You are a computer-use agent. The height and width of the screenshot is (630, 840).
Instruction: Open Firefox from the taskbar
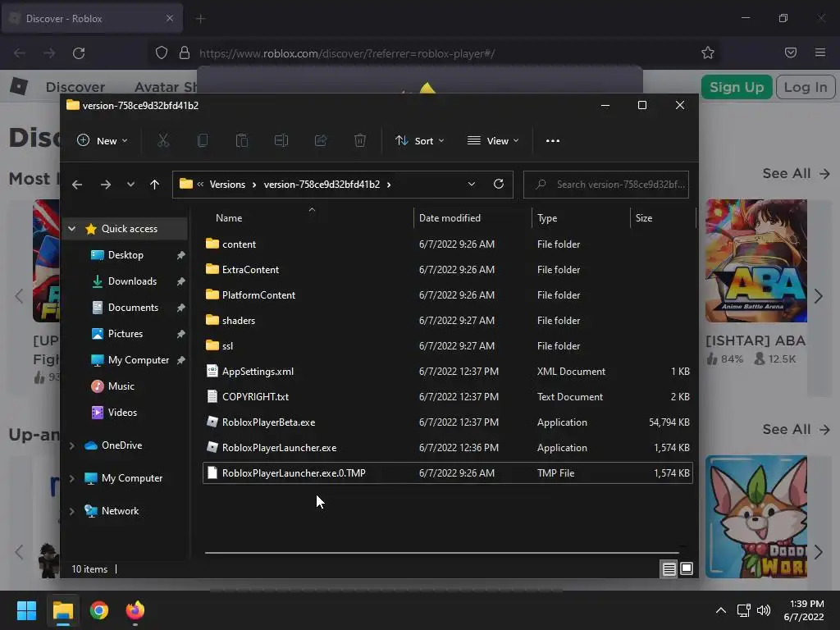135,610
